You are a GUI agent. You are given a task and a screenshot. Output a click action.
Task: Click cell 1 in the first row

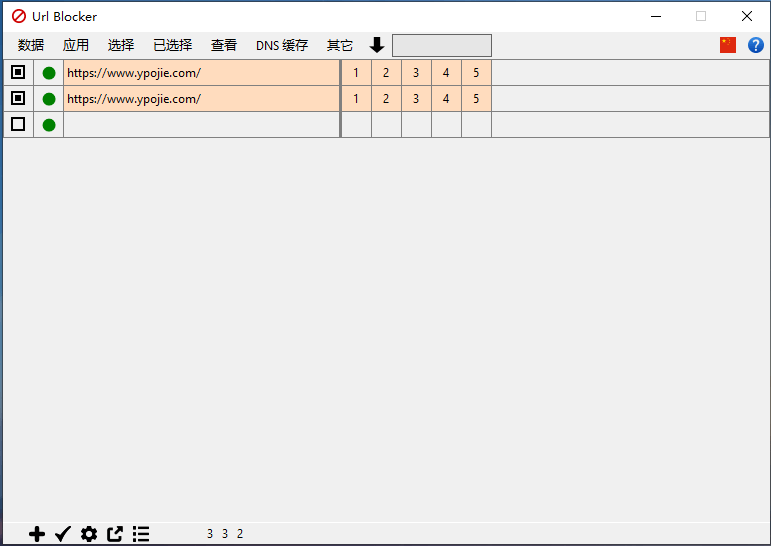click(x=356, y=73)
